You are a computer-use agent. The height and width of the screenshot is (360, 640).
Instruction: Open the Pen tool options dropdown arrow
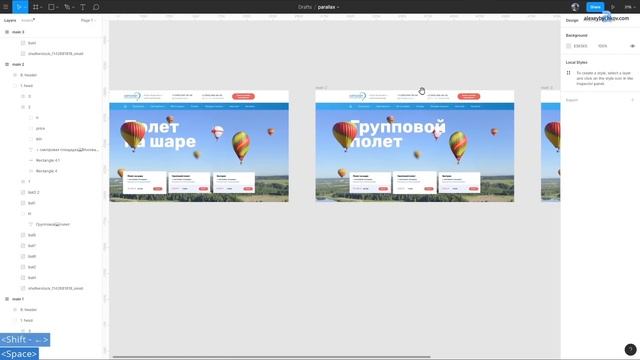click(73, 7)
